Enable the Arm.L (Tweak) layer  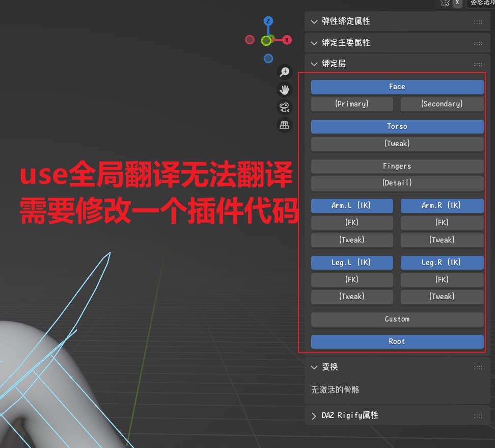point(352,240)
